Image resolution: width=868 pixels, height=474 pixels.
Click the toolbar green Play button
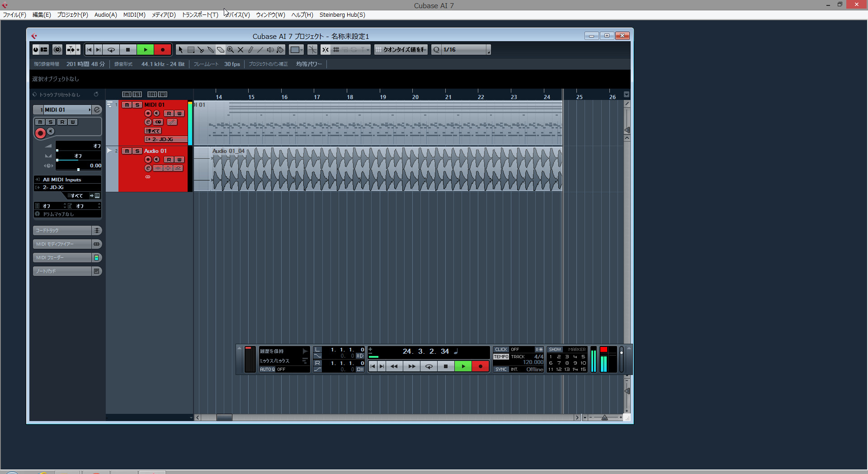146,50
